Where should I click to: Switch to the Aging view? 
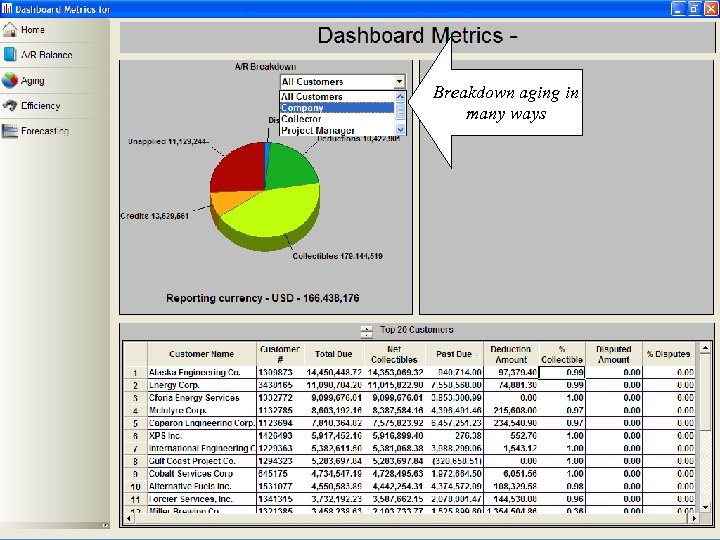pyautogui.click(x=33, y=81)
